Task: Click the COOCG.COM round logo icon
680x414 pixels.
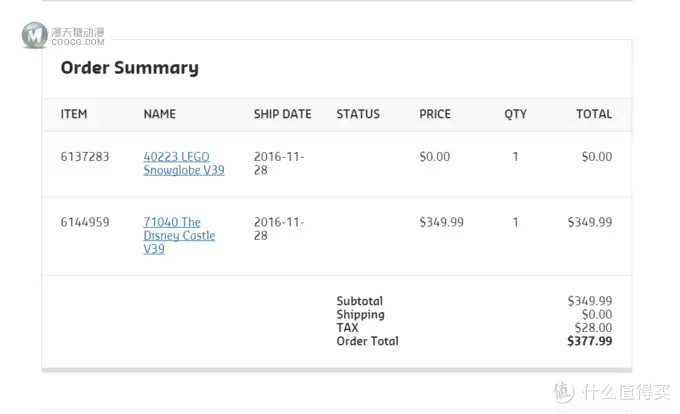Action: pos(35,35)
